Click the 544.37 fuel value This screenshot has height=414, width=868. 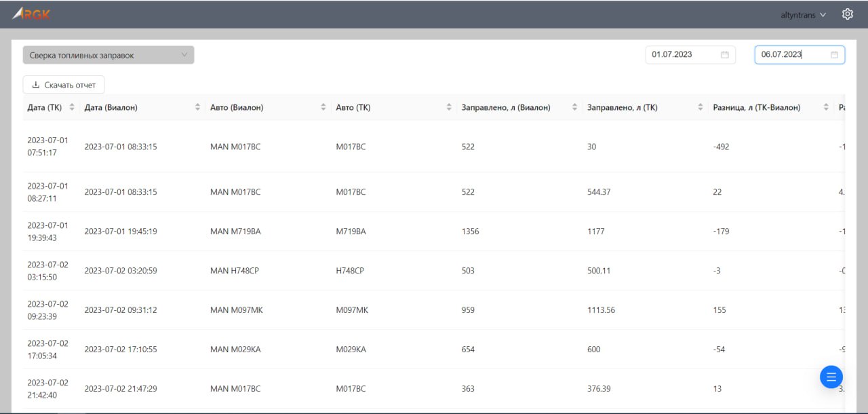pyautogui.click(x=599, y=192)
